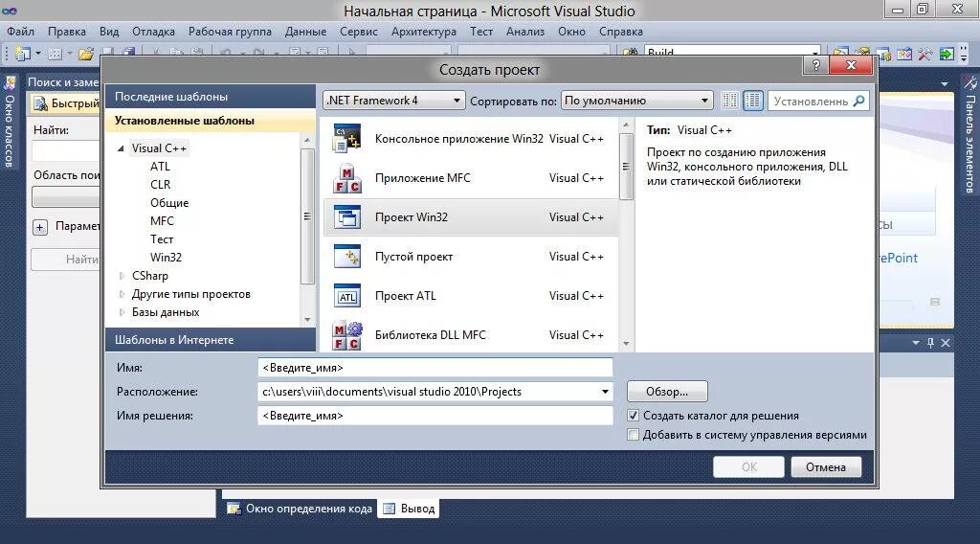980x544 pixels.
Task: Click the template list scroll-down arrow
Action: 626,344
